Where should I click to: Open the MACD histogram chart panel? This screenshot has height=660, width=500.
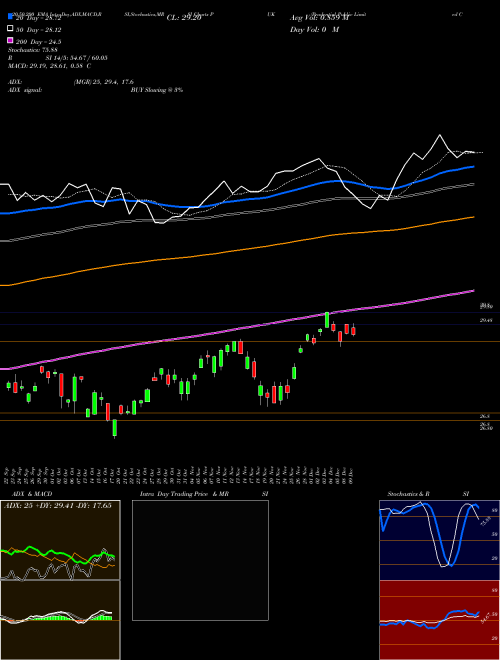coord(60,620)
